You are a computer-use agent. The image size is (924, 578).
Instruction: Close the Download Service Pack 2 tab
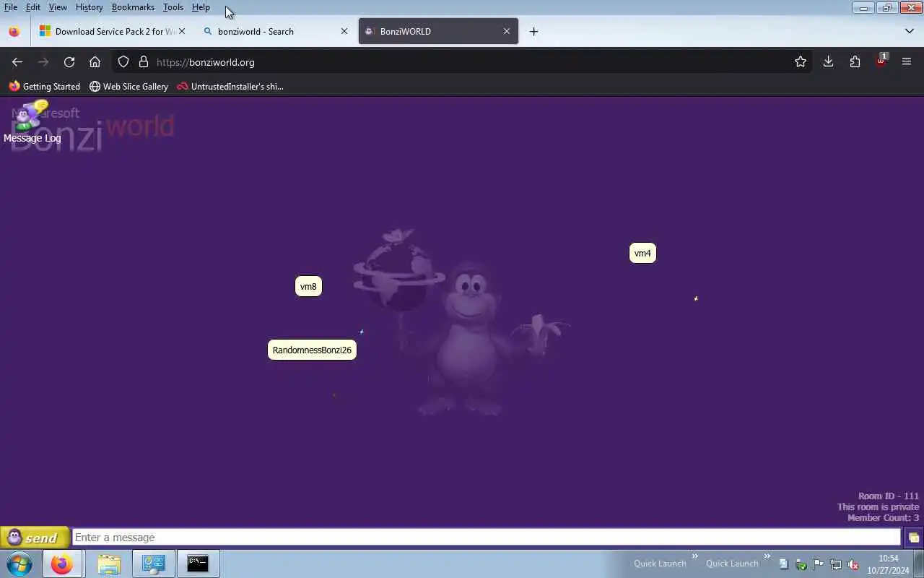pos(182,31)
